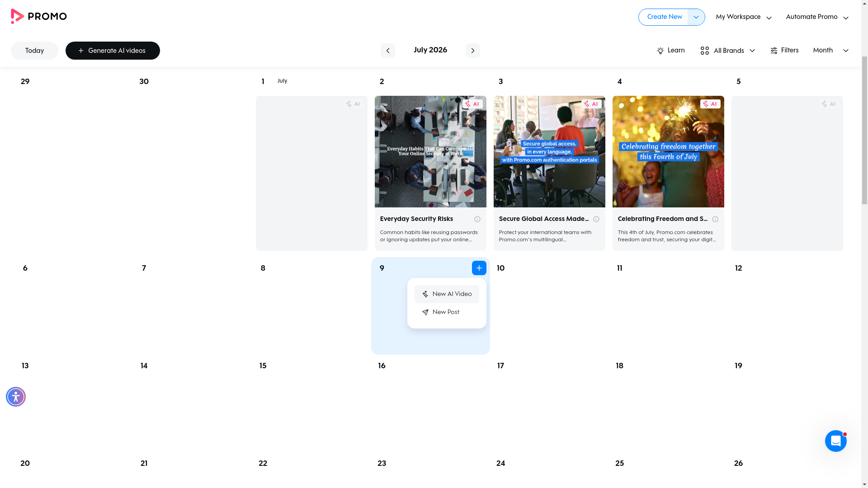Click the description about international teams
The height and width of the screenshot is (488, 868).
point(545,236)
